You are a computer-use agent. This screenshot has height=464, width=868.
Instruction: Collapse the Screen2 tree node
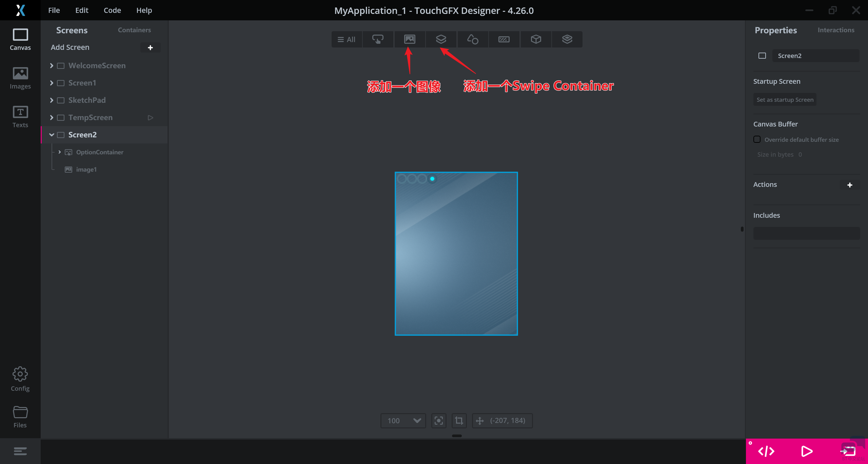point(52,135)
